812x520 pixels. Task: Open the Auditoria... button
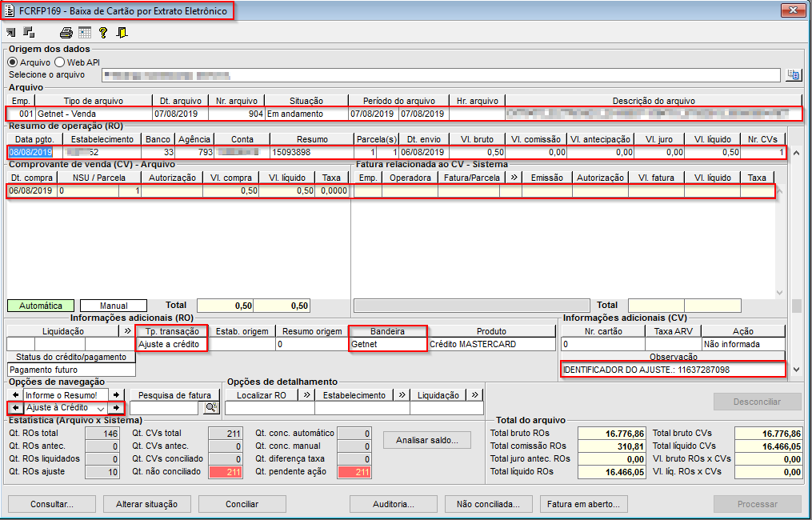(394, 504)
